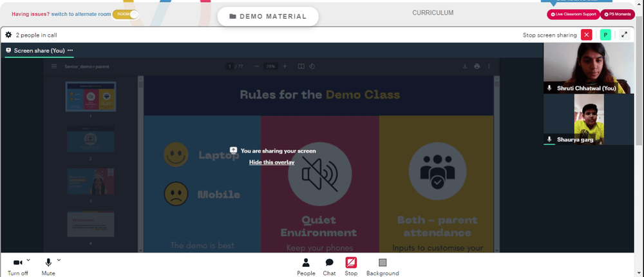Open Screen share options ellipsis
Screen dimensions: 644x277
coord(70,50)
